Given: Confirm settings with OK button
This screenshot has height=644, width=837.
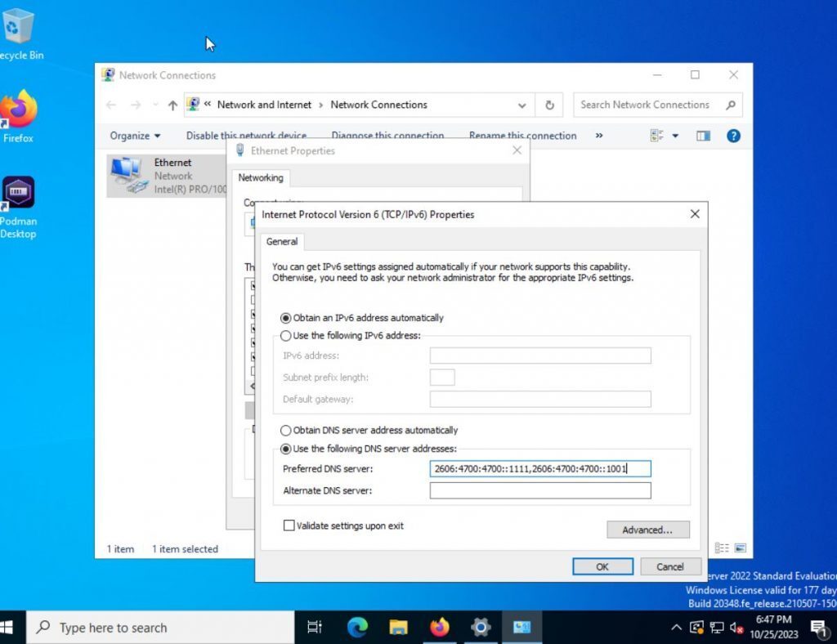Looking at the screenshot, I should 602,566.
